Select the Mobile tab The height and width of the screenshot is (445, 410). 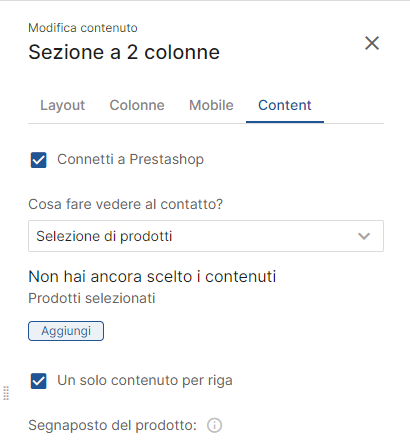(211, 105)
